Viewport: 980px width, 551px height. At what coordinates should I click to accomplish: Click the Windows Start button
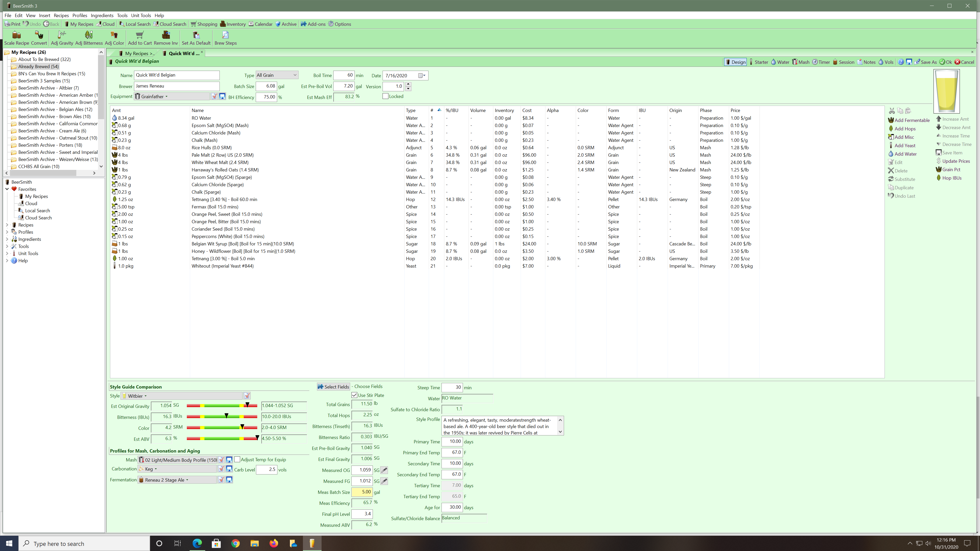point(9,543)
